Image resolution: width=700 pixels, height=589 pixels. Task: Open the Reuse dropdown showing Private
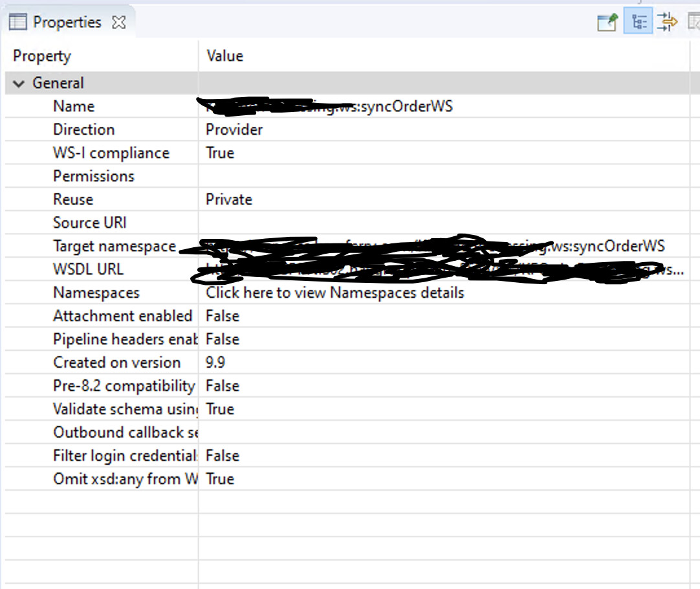tap(228, 199)
